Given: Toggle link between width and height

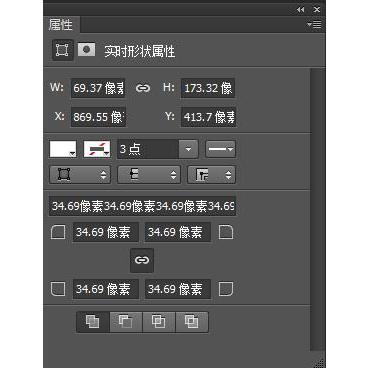Looking at the screenshot, I should [143, 88].
